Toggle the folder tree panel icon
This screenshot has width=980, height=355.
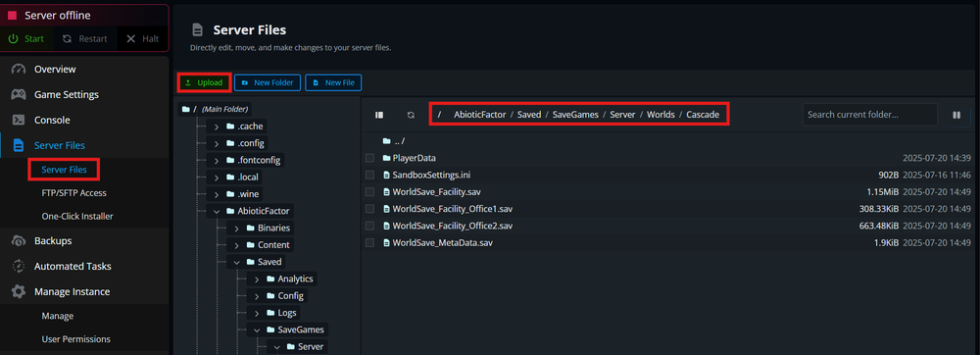click(378, 115)
